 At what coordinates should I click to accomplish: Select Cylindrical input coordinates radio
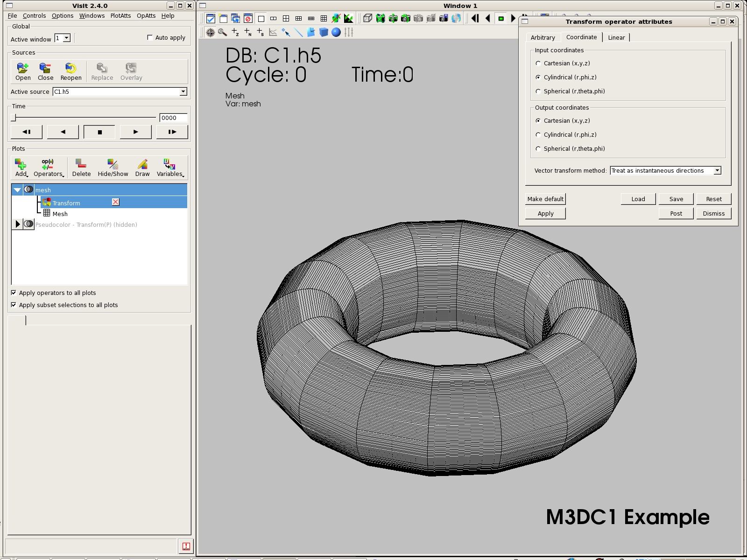[538, 77]
